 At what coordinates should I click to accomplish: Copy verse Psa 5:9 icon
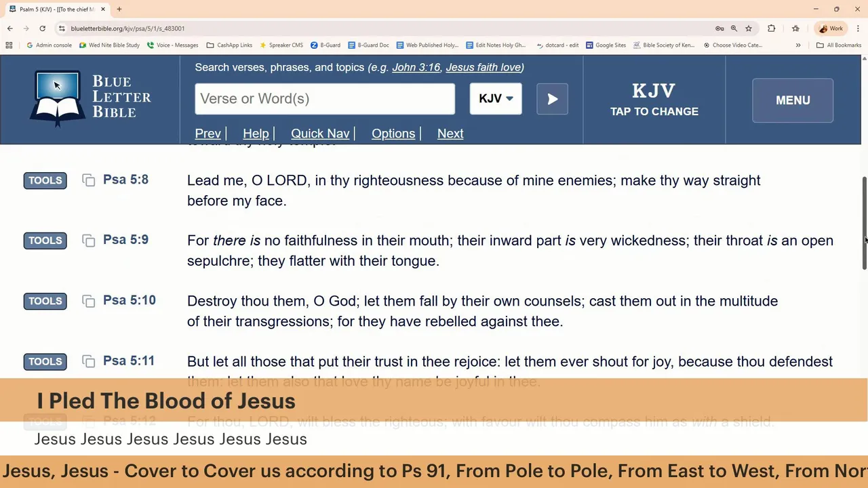(88, 241)
